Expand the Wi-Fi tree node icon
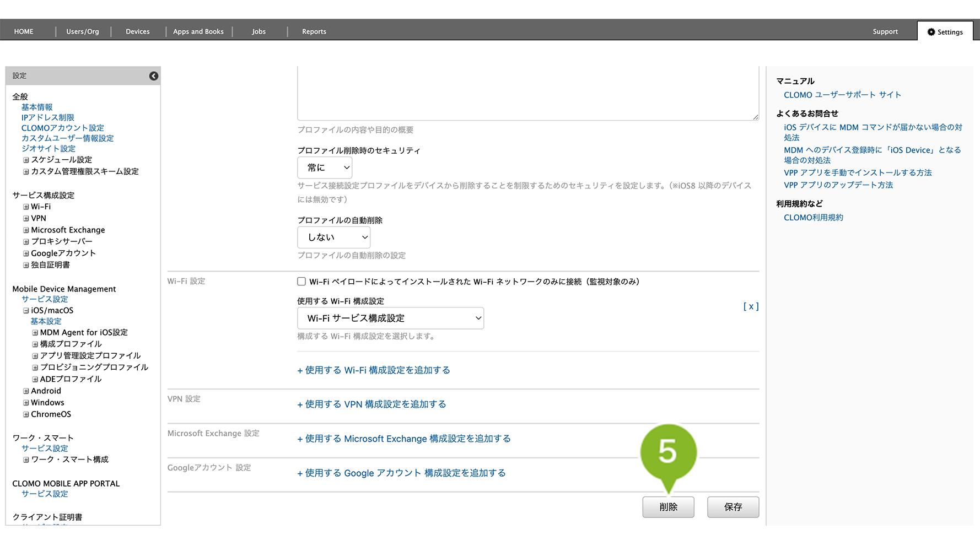 (26, 207)
